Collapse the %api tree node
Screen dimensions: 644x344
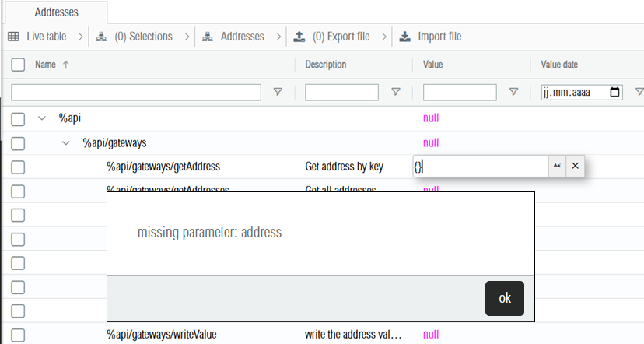coord(42,118)
